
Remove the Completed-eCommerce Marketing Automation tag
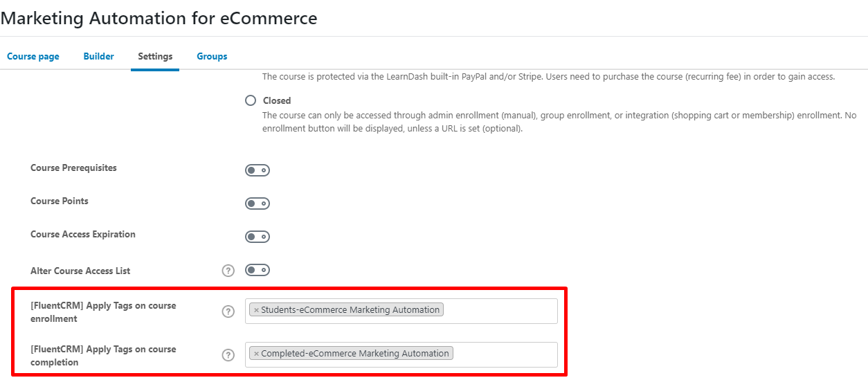coord(256,354)
